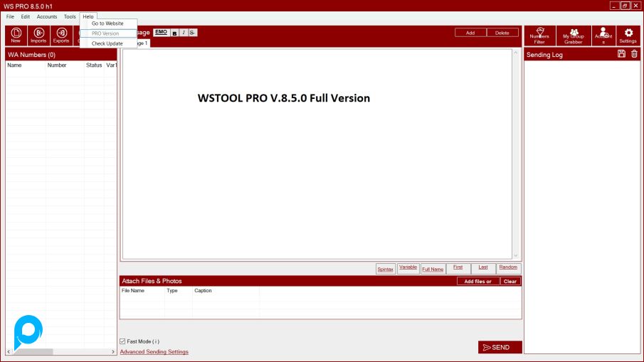The width and height of the screenshot is (644, 362).
Task: Open the Imports tool
Action: [38, 36]
